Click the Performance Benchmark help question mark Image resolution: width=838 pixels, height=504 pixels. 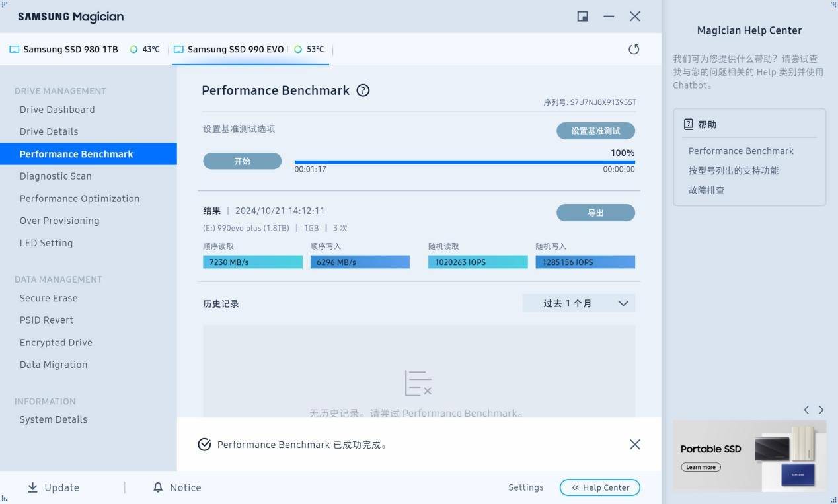[363, 90]
